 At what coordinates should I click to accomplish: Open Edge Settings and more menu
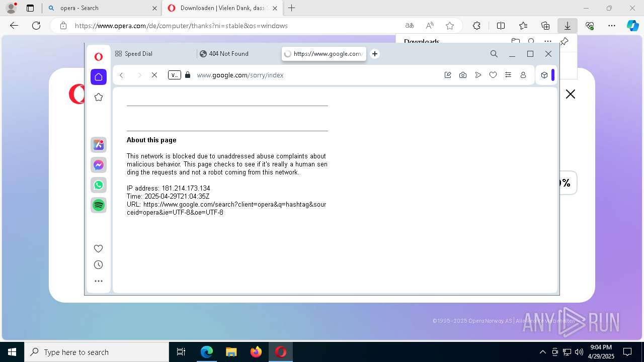612,26
